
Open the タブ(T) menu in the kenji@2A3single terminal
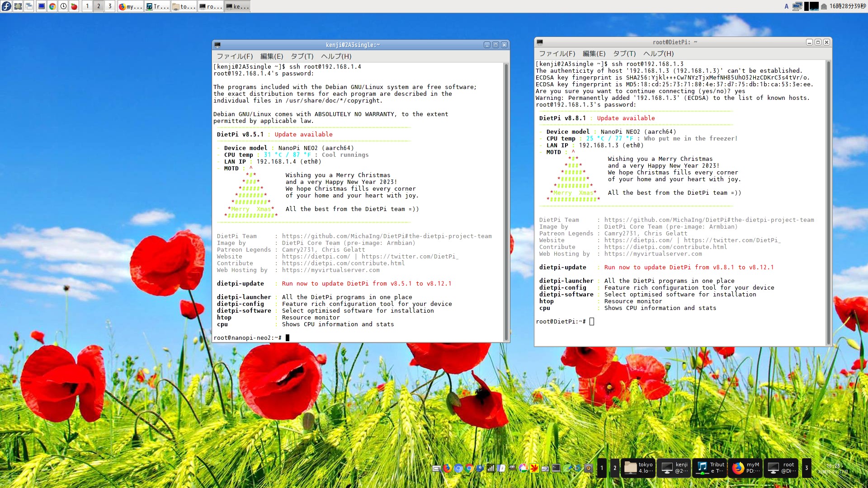pos(302,56)
